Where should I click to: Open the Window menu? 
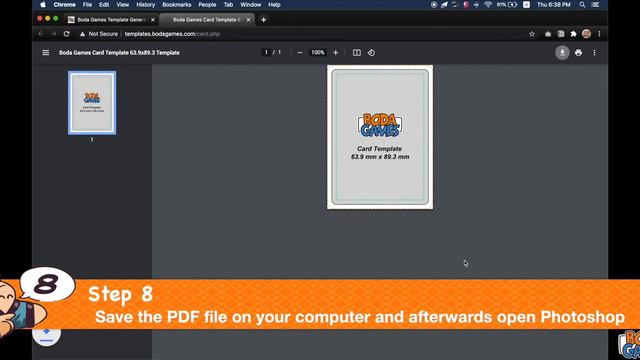251,5
